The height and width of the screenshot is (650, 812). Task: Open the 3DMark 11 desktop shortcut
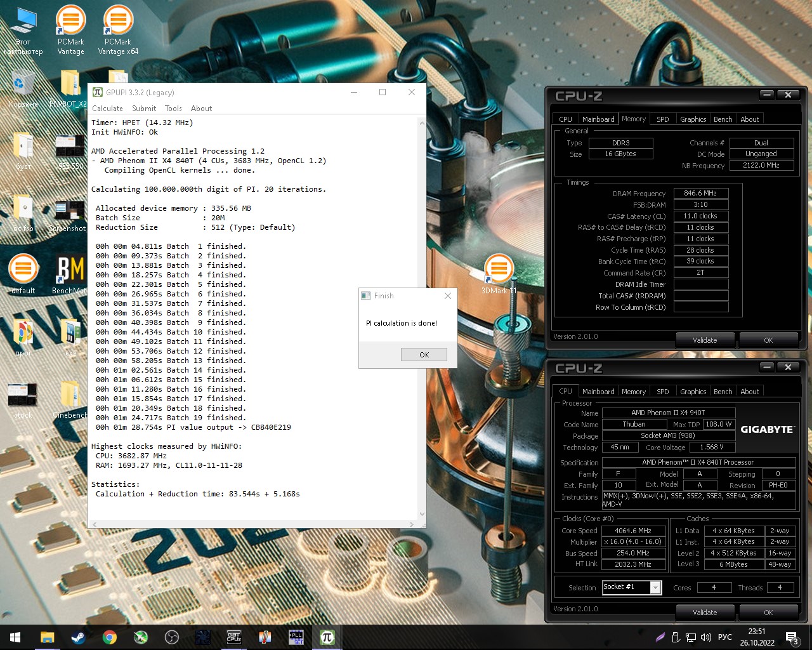[x=499, y=274]
